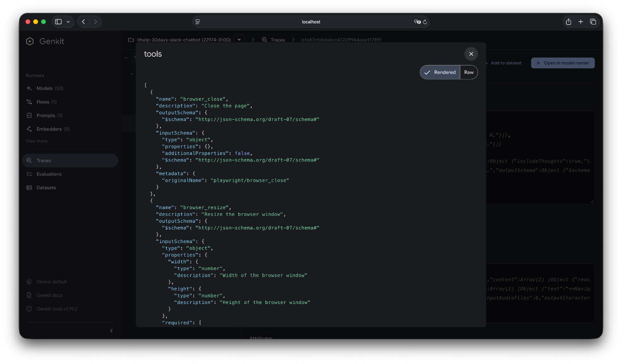Click the Embedders icon
This screenshot has height=364, width=622.
click(x=29, y=129)
